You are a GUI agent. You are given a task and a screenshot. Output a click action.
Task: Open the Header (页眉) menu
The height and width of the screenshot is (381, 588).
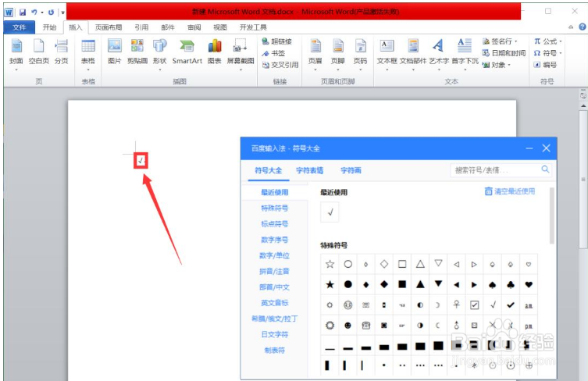(x=315, y=55)
